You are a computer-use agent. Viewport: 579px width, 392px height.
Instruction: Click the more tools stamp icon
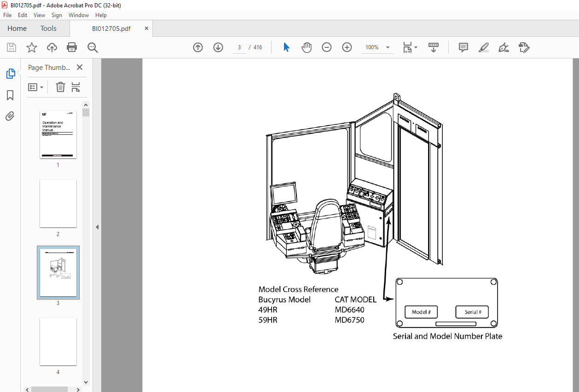click(524, 47)
